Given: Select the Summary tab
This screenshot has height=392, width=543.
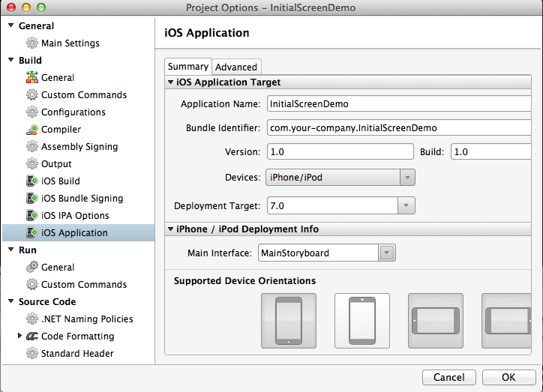Looking at the screenshot, I should coord(188,67).
